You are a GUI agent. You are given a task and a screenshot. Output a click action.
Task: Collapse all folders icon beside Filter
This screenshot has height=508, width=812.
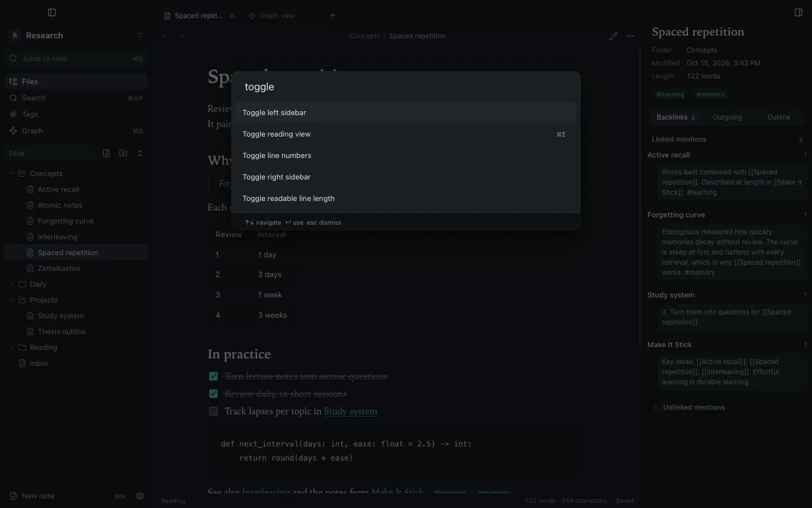coord(140,153)
